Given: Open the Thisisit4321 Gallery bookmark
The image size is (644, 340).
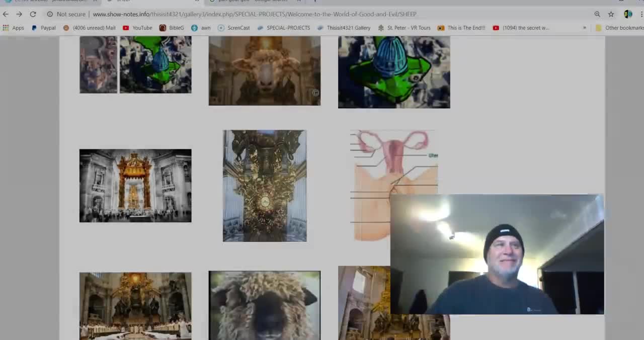Looking at the screenshot, I should (x=344, y=28).
